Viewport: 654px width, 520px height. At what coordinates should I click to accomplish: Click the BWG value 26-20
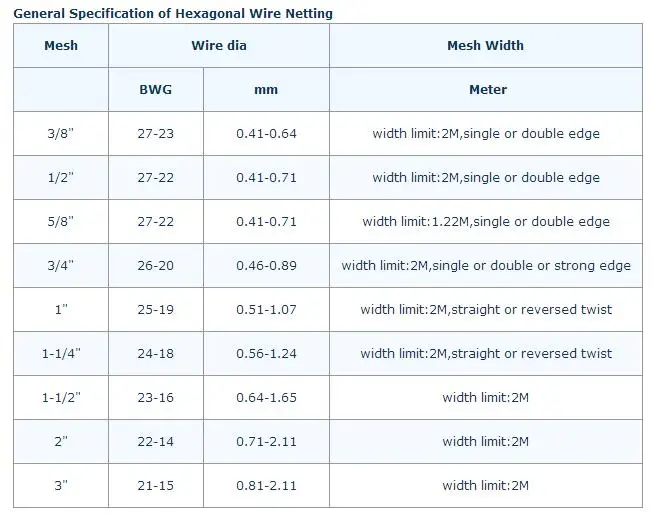(x=155, y=266)
